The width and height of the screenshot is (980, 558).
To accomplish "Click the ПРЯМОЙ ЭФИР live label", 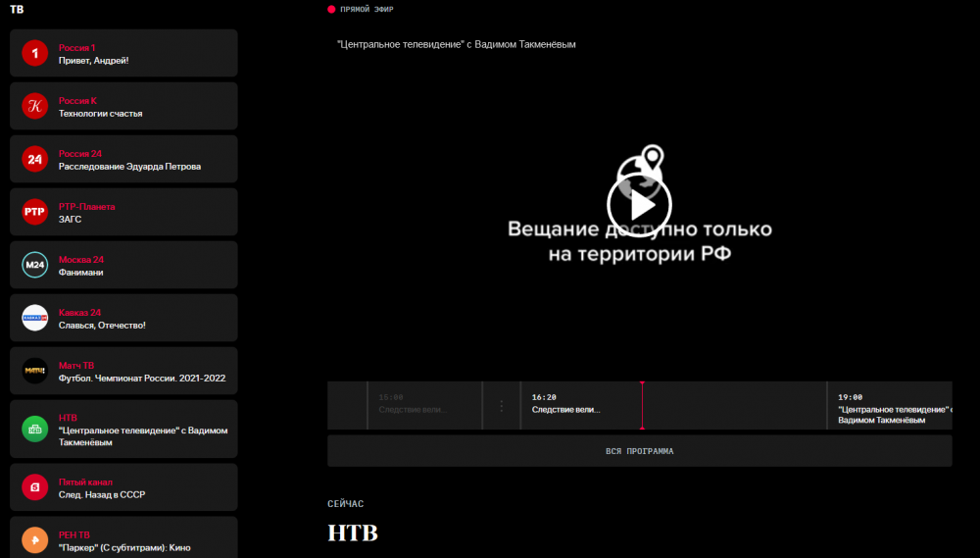I will 367,10.
